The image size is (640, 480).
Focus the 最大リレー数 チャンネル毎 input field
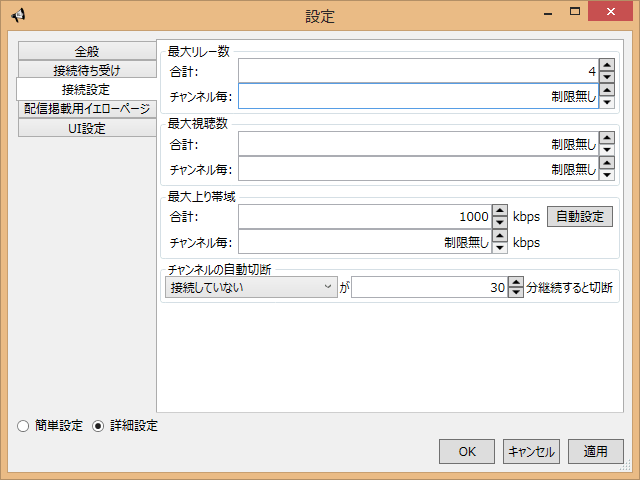coord(419,96)
